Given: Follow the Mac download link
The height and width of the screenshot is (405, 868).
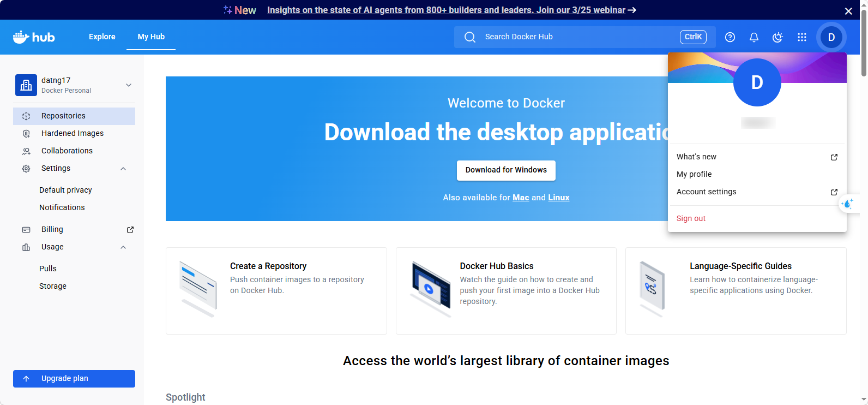Looking at the screenshot, I should click(x=521, y=198).
